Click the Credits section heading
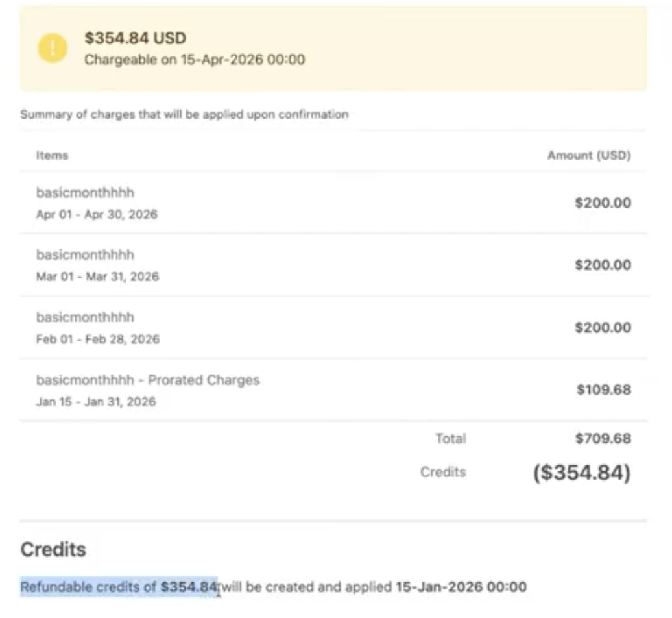672x618 pixels. coord(53,549)
